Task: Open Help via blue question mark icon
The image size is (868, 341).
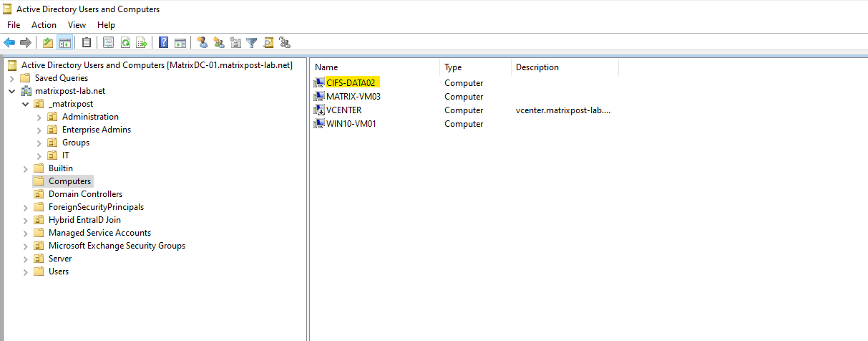Action: pos(164,43)
